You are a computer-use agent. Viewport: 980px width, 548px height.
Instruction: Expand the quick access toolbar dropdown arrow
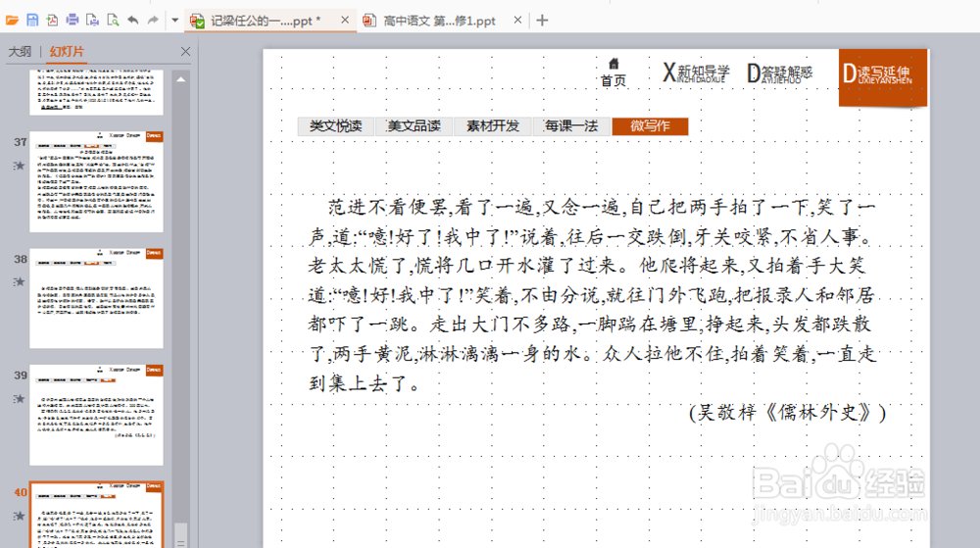(x=175, y=20)
